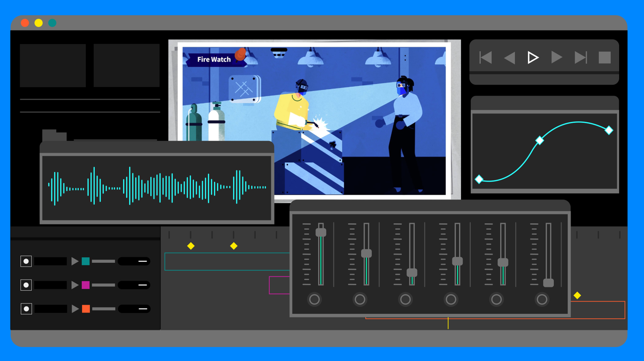The height and width of the screenshot is (361, 644).
Task: Click the magenta track volume slider
Action: coord(104,285)
